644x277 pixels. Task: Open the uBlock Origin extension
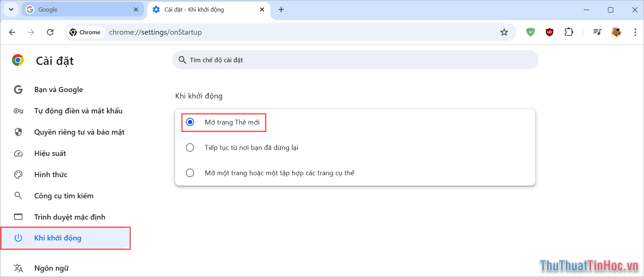click(x=549, y=32)
